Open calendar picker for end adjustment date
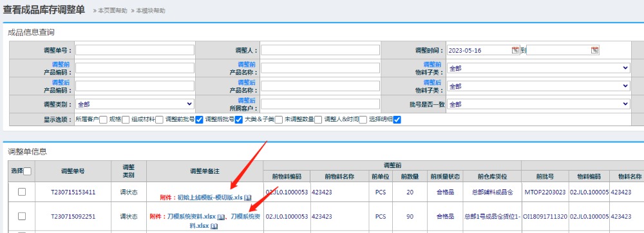644x233 pixels. (594, 50)
